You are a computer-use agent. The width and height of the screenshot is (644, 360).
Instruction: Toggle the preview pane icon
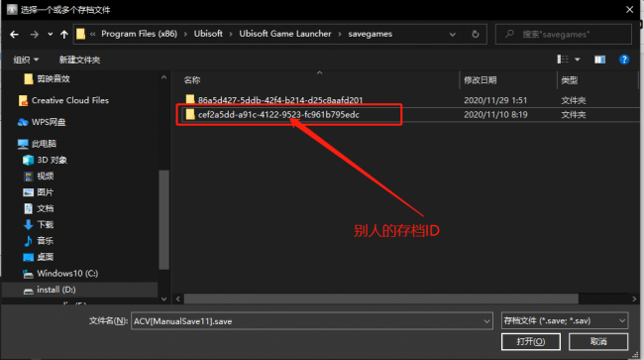coord(599,60)
